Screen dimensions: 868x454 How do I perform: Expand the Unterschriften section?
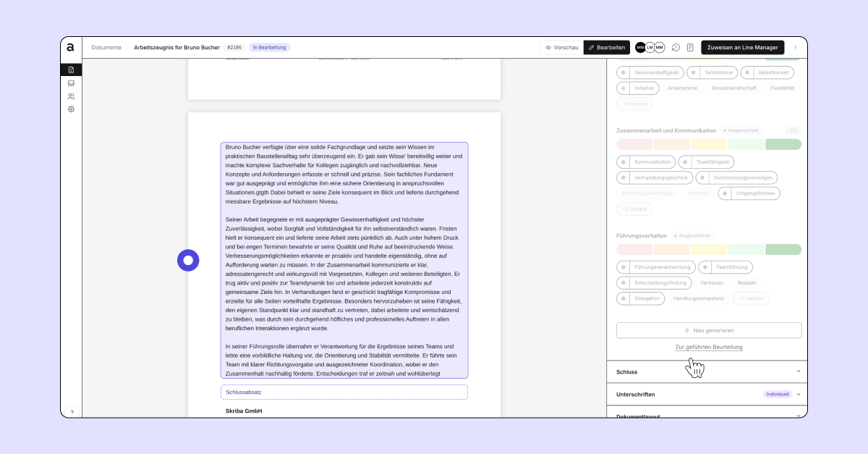coord(707,395)
